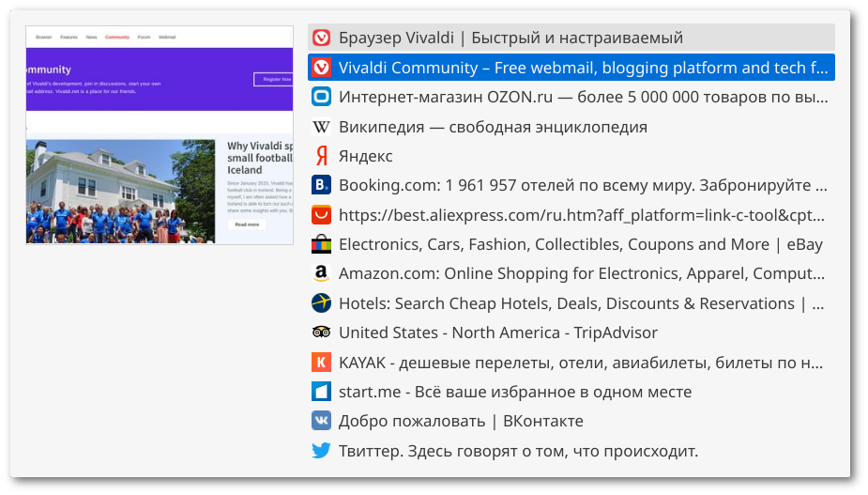
Task: Select the best.aliexpress.com URL entry
Action: pos(571,214)
